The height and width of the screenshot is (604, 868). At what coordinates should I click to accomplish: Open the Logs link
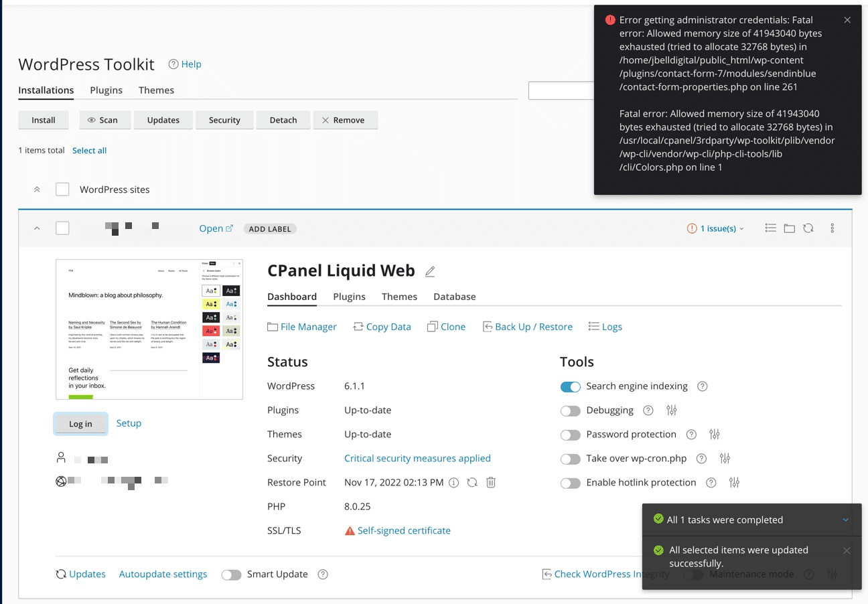click(x=605, y=327)
